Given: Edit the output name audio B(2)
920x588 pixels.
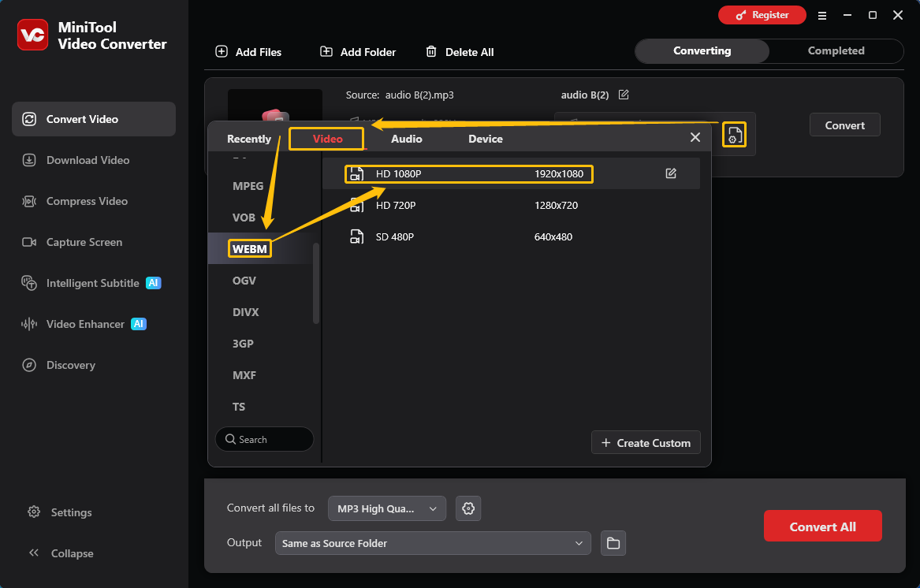Looking at the screenshot, I should pyautogui.click(x=624, y=95).
